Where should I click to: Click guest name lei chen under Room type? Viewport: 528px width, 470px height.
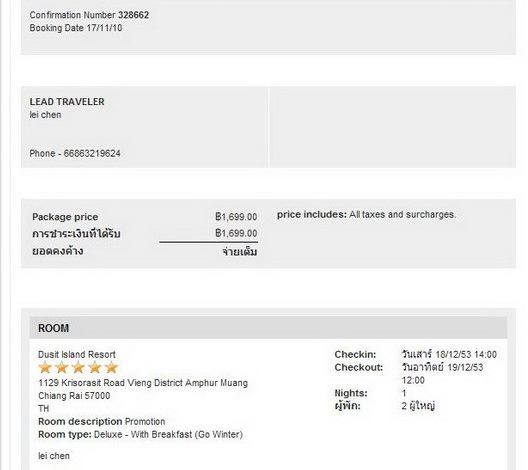[54, 456]
